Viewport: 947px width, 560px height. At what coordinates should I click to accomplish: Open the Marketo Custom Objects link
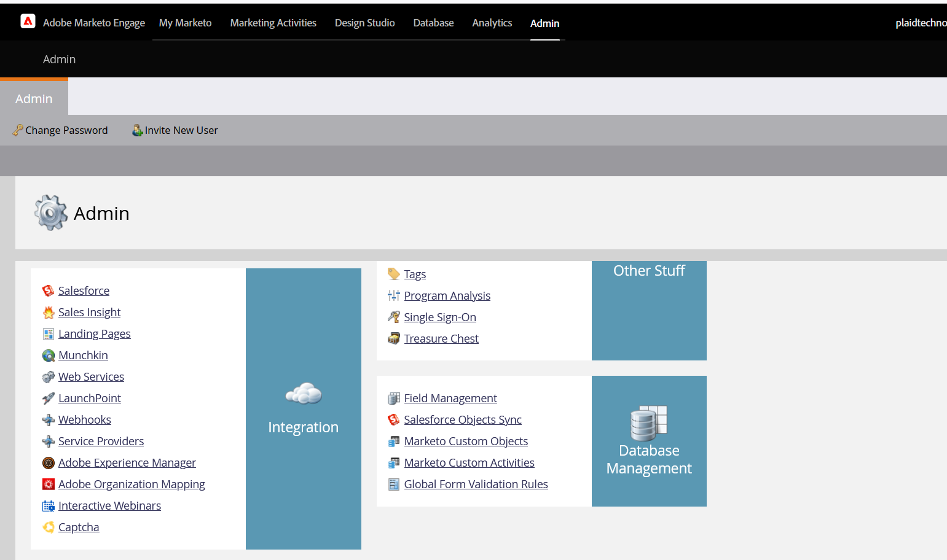coord(466,441)
